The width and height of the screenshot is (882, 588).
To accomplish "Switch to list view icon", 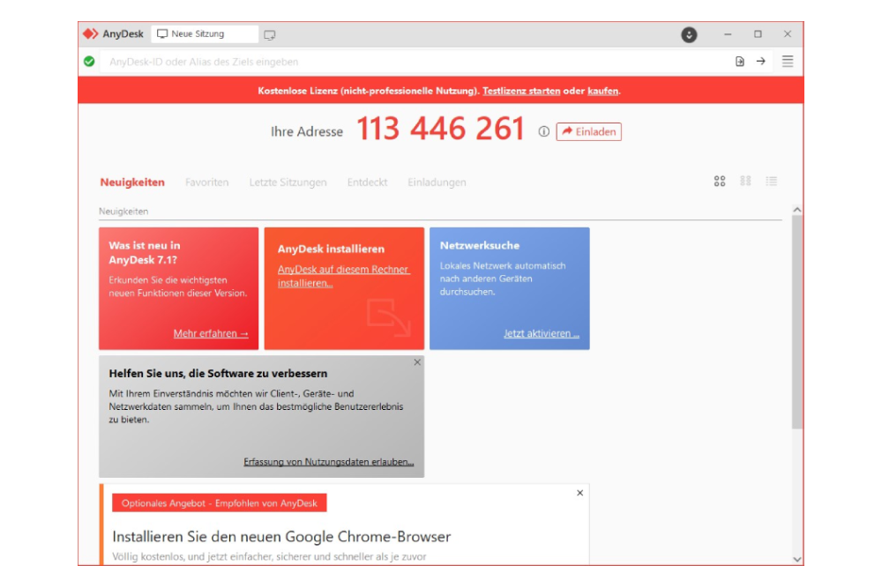I will (771, 181).
